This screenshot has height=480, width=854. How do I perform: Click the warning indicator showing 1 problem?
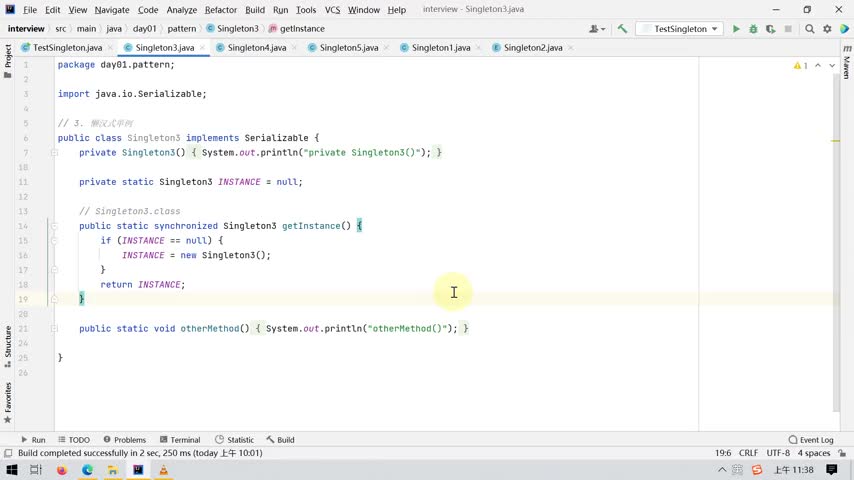coord(801,65)
